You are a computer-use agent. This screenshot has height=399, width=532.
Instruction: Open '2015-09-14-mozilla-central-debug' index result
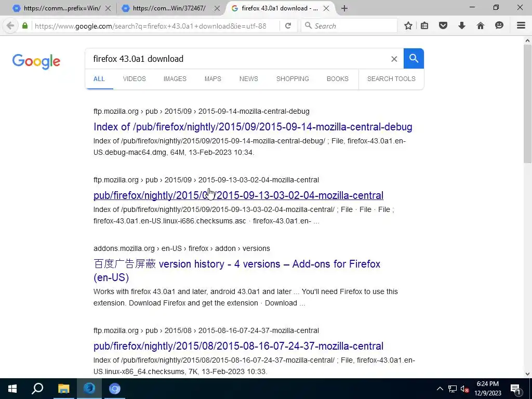point(253,127)
